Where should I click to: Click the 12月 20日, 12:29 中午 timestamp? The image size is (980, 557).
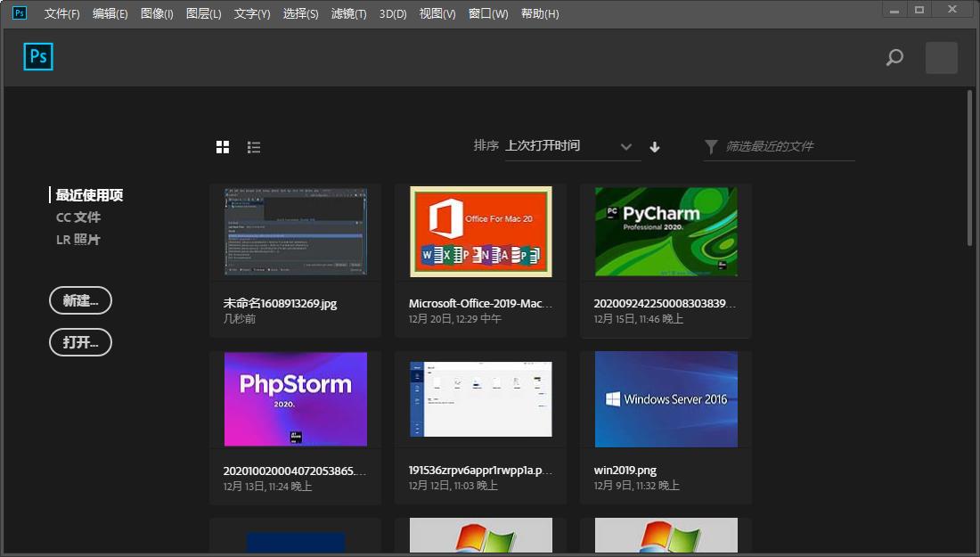click(x=455, y=319)
